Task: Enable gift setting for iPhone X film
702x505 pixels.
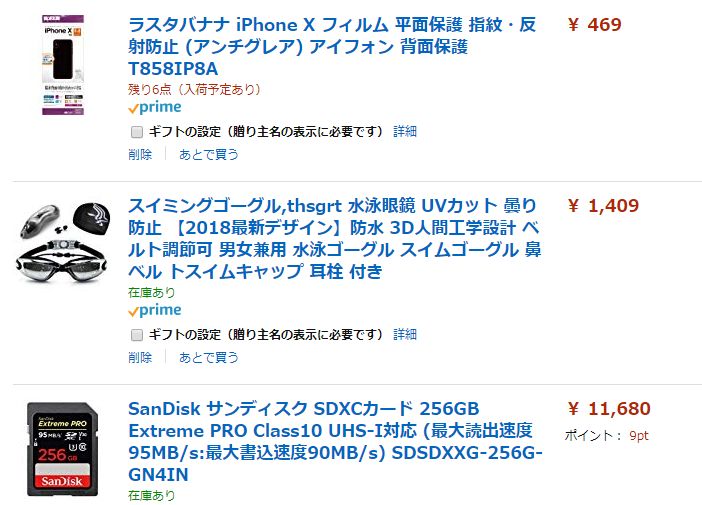Action: click(x=136, y=132)
